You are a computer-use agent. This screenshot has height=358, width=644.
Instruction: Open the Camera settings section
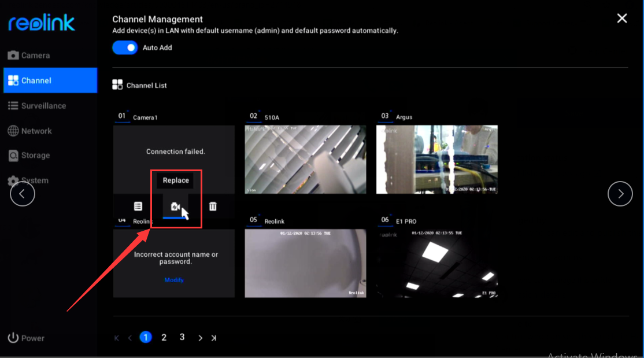click(x=29, y=55)
